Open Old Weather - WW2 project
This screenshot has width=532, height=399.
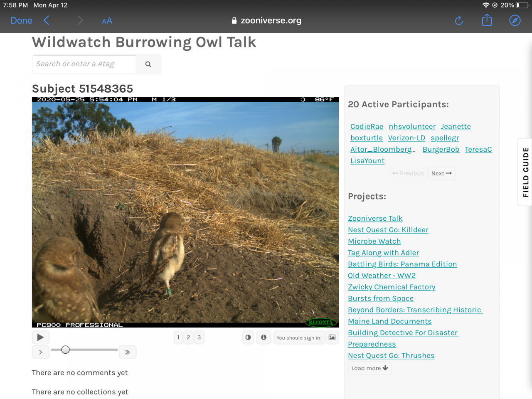382,276
